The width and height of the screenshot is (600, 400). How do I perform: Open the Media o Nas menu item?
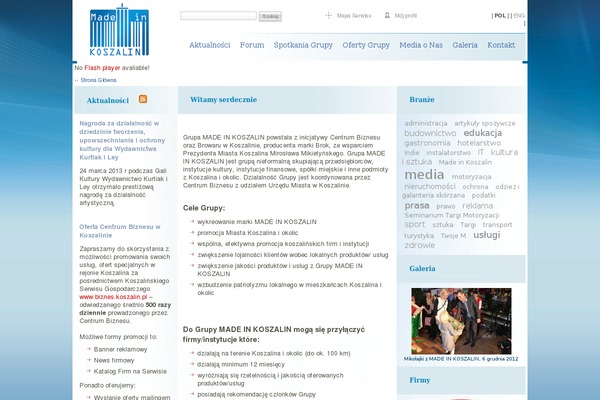pos(421,45)
